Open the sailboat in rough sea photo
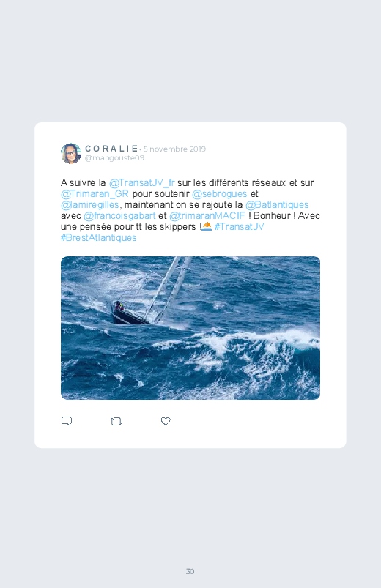The image size is (381, 588). pos(190,328)
